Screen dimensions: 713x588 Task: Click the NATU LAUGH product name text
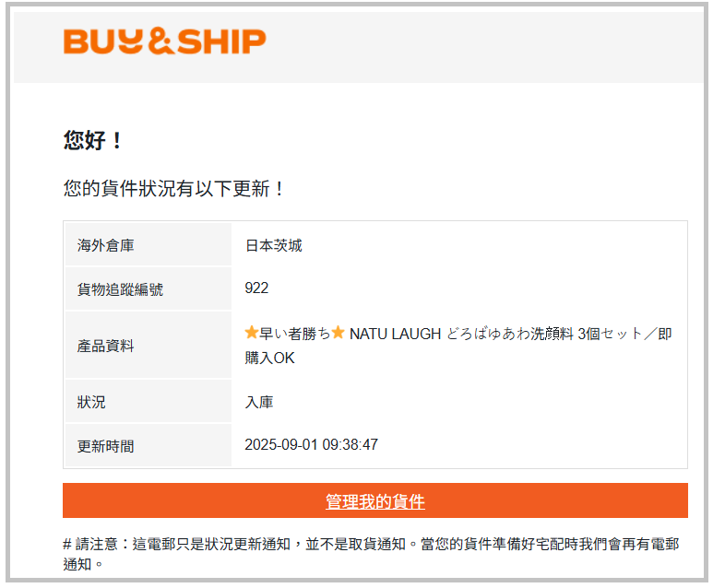395,334
